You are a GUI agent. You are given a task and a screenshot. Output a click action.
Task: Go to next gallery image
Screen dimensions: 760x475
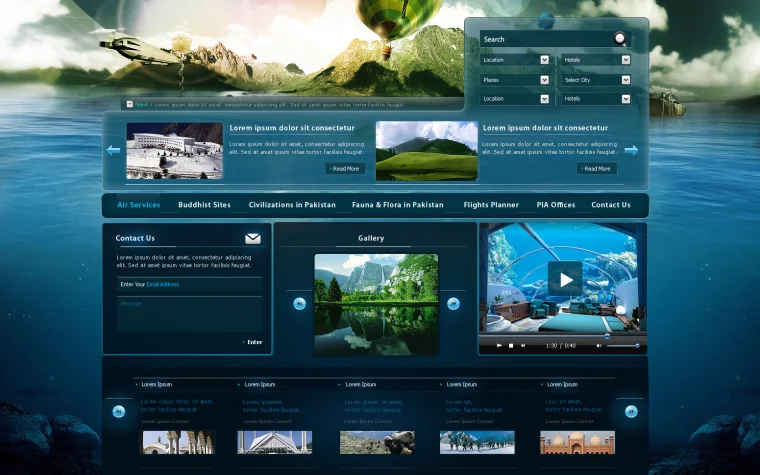453,303
